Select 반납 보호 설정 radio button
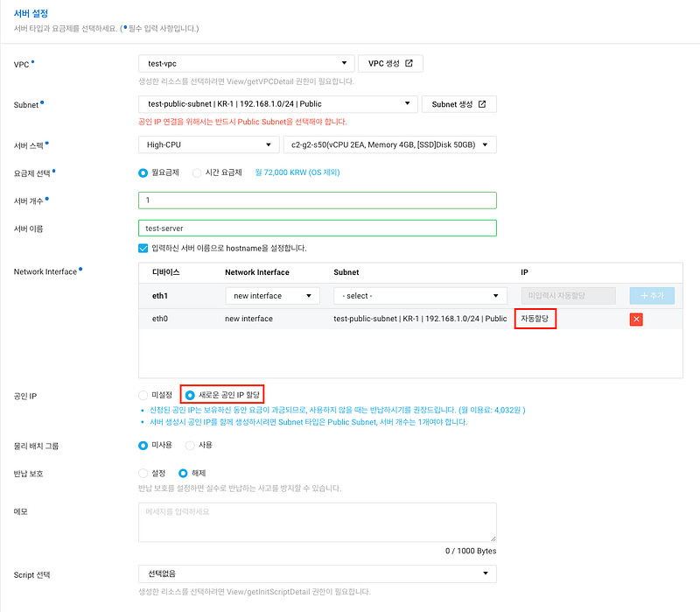 143,473
